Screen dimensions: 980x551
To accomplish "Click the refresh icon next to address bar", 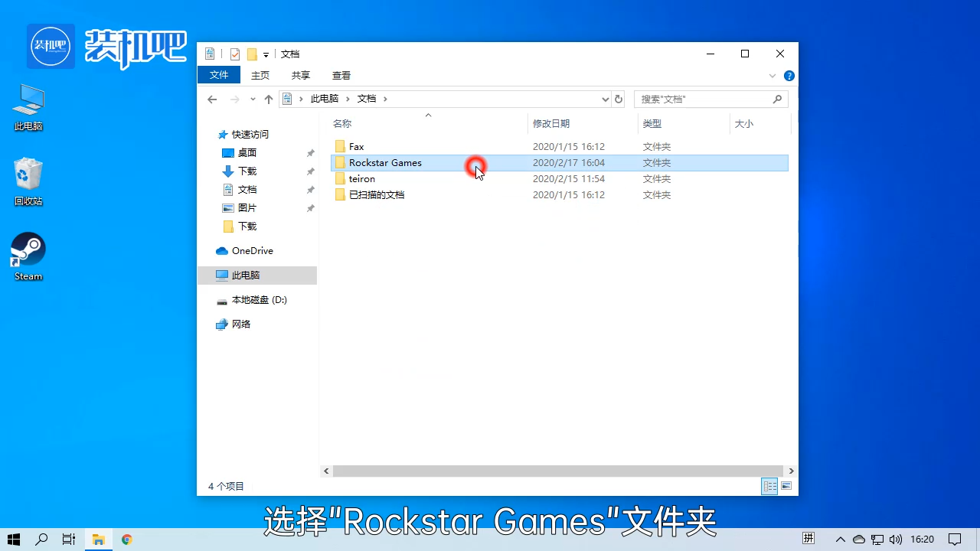I will [x=618, y=98].
